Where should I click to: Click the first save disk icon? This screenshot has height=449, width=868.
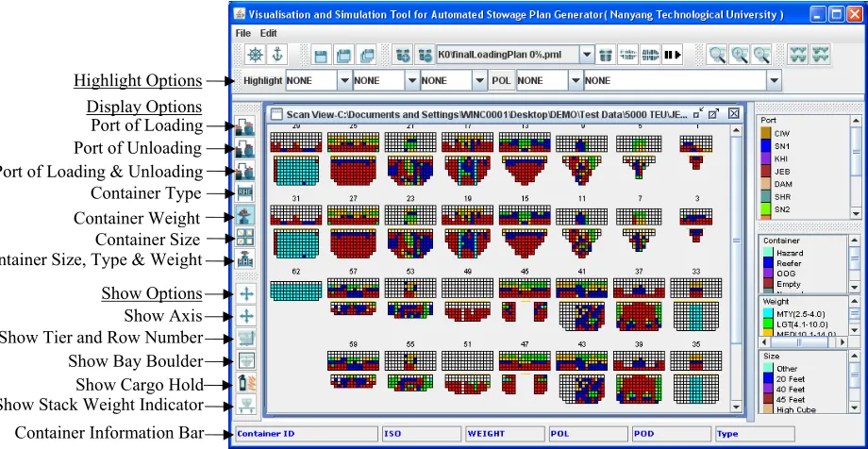click(321, 56)
